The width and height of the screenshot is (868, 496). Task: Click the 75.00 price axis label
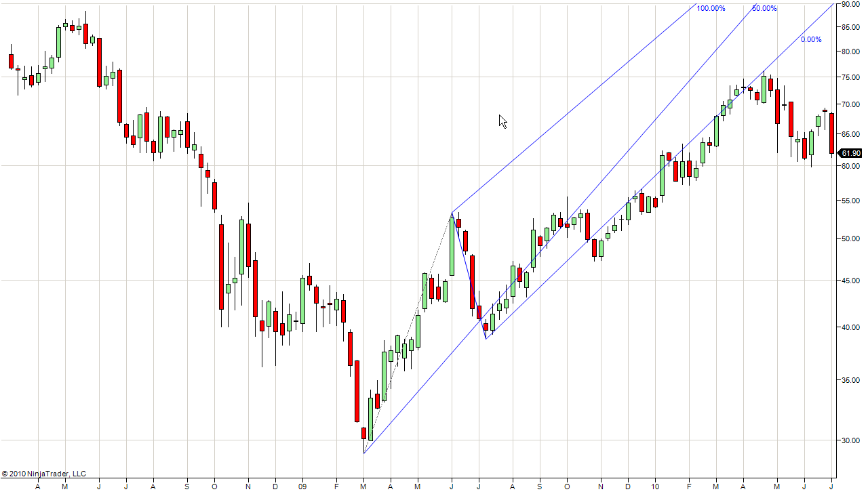click(x=850, y=77)
